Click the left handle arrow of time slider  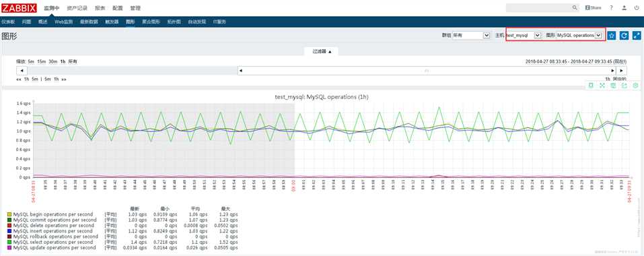tap(241, 71)
